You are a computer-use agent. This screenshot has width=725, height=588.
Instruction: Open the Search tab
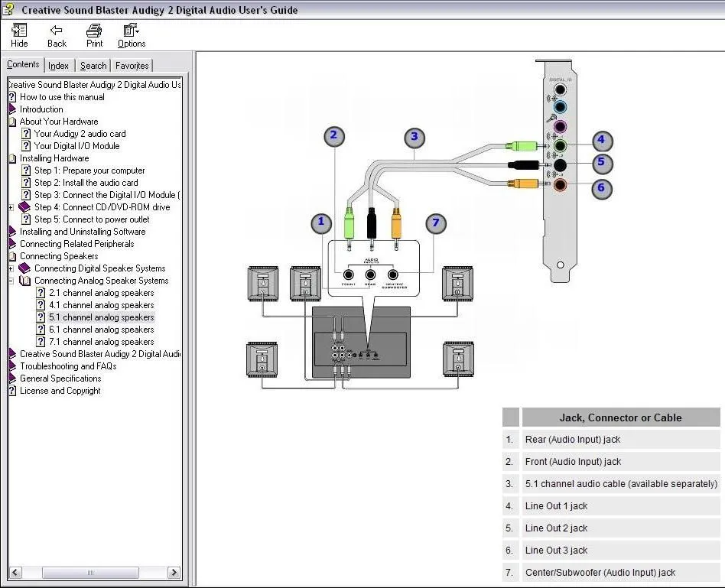93,66
